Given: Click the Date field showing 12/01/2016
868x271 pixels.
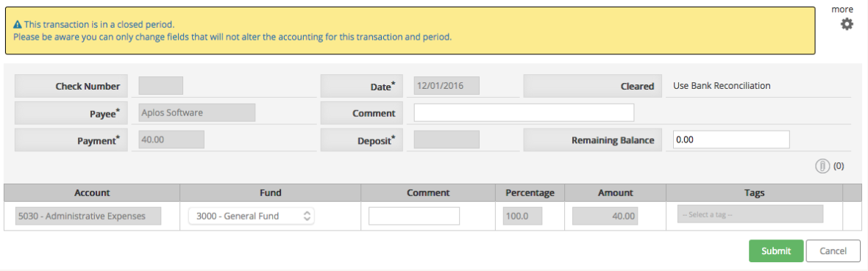Looking at the screenshot, I should click(447, 86).
